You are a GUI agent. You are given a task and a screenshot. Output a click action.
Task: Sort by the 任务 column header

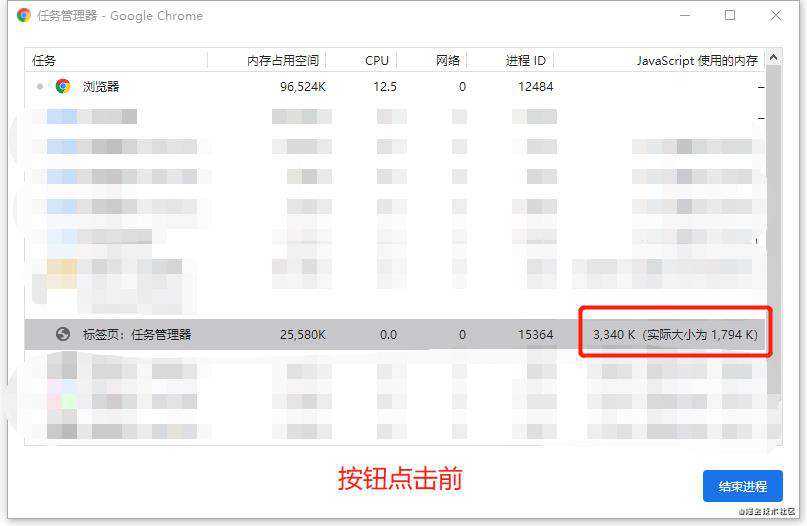[x=116, y=61]
